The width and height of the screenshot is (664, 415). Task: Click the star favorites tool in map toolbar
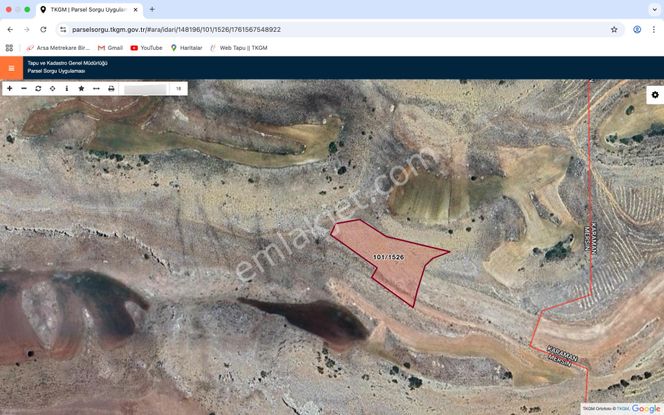(81, 88)
